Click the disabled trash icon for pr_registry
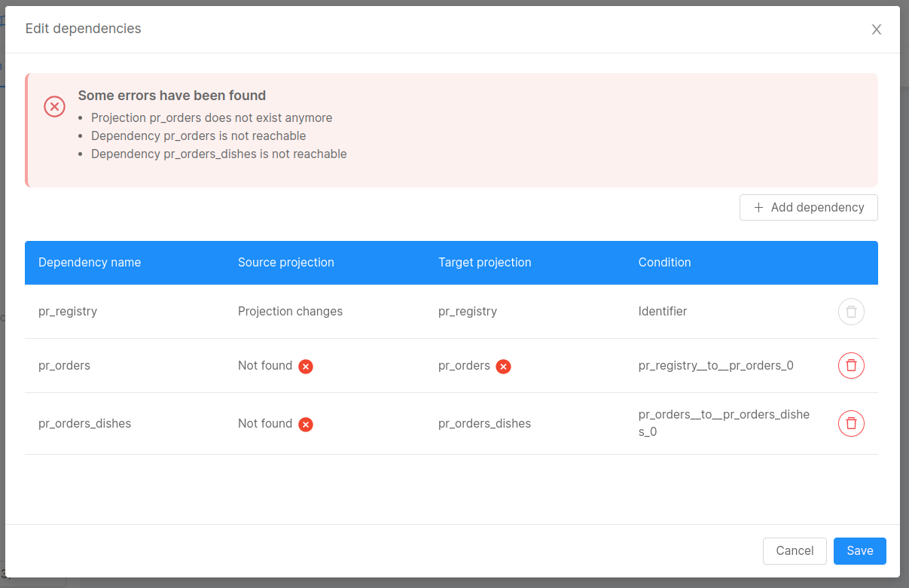909x588 pixels. [851, 312]
